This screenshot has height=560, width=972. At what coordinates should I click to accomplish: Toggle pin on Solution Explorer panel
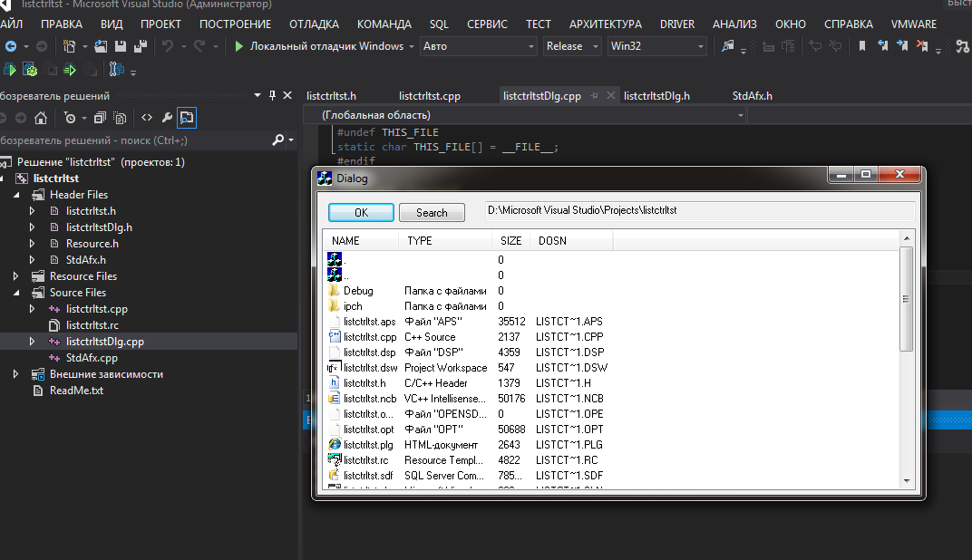click(x=271, y=95)
